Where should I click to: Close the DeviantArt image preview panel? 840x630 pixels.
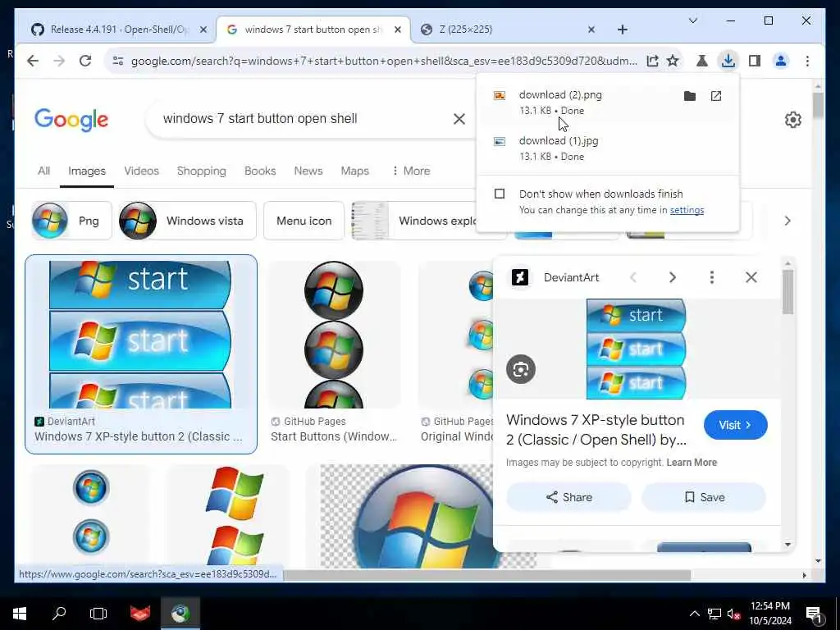point(751,277)
